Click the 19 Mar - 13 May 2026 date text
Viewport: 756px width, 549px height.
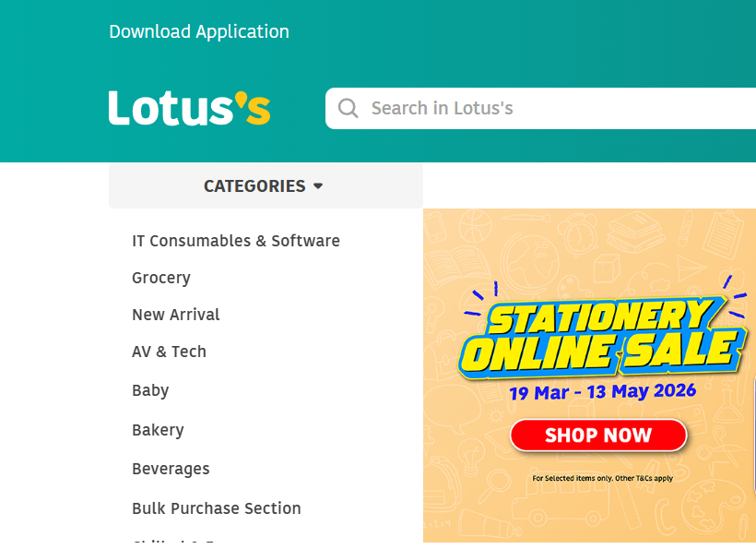[x=603, y=392]
